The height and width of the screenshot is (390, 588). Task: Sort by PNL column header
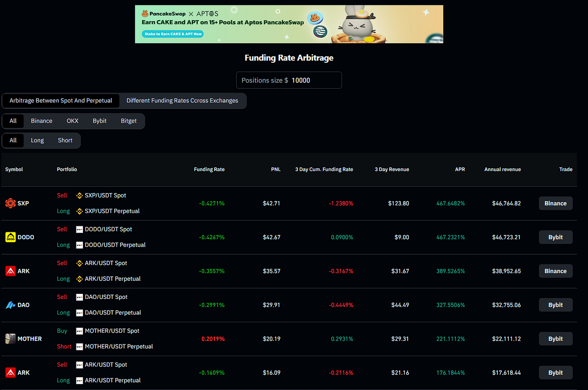tap(275, 170)
